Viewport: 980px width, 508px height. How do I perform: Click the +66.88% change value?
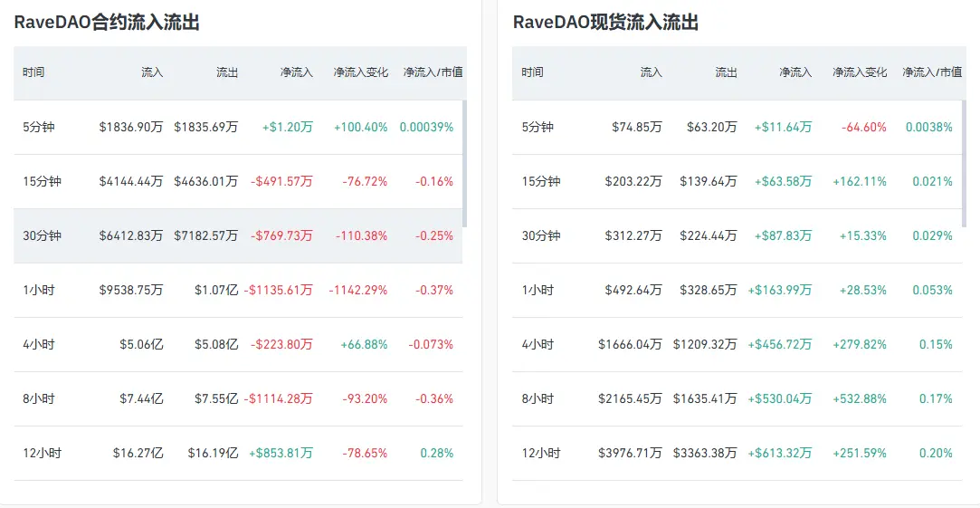(x=365, y=345)
